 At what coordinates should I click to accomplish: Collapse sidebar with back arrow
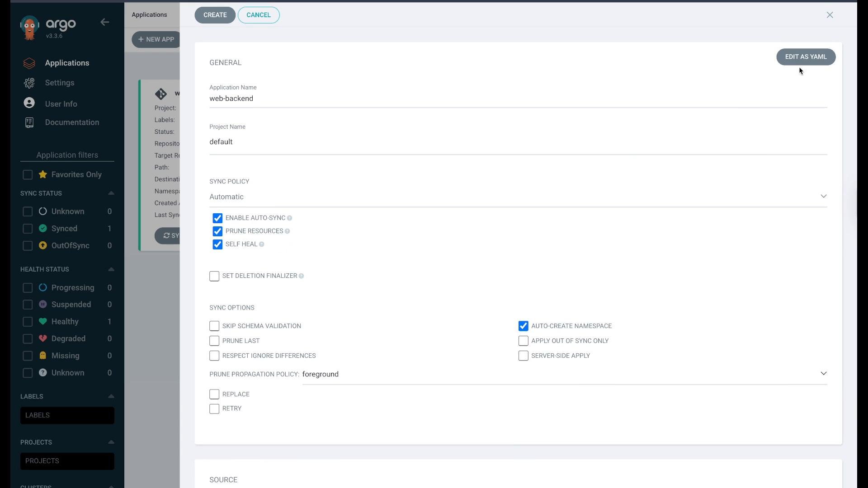[x=105, y=22]
